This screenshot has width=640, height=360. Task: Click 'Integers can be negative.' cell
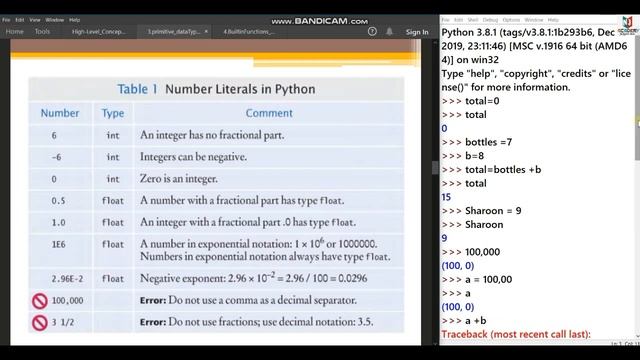click(193, 157)
